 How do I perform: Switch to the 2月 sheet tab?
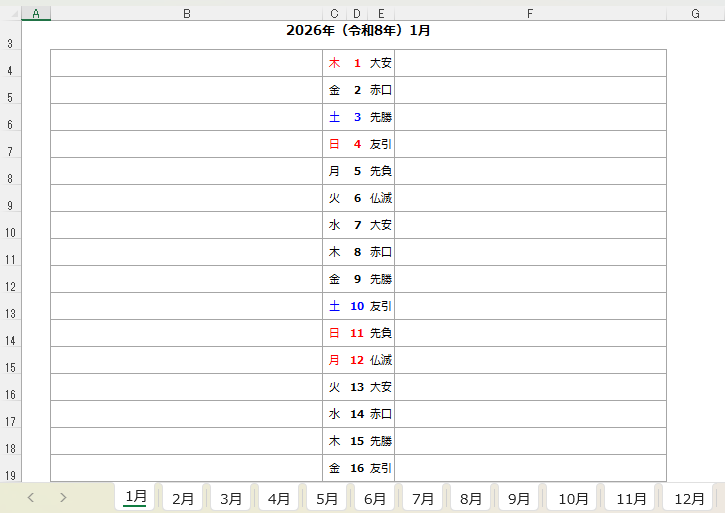[x=183, y=498]
